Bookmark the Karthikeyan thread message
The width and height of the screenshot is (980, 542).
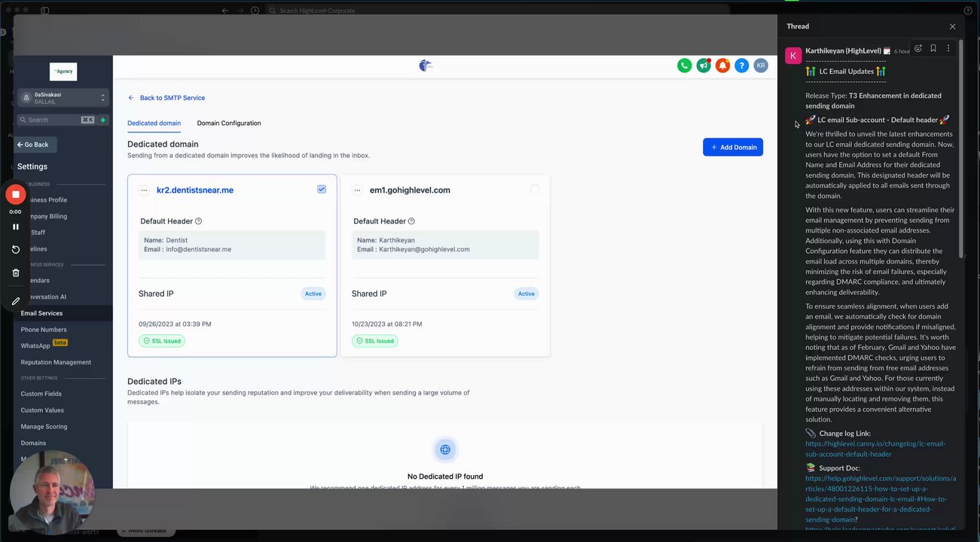[x=933, y=48]
